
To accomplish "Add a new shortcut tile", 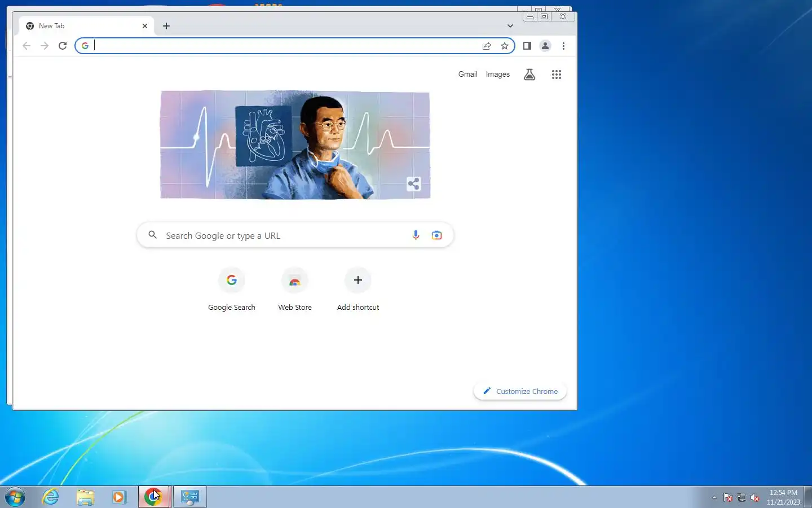I will (x=358, y=289).
